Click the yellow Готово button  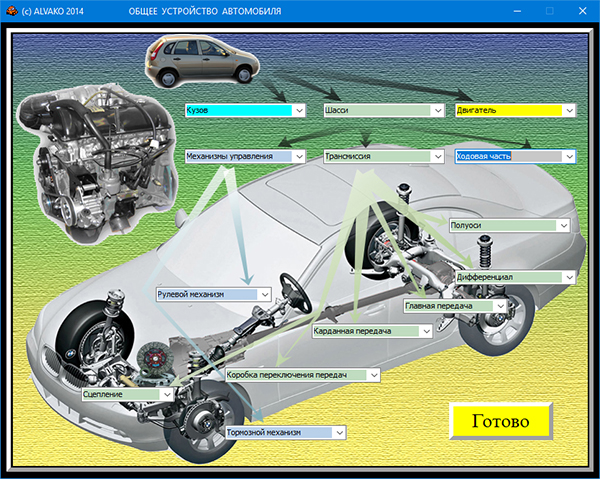pos(501,421)
